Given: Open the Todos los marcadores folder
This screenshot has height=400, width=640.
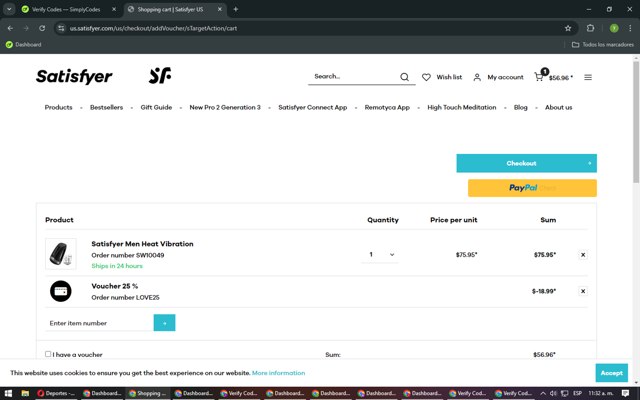Looking at the screenshot, I should (603, 44).
